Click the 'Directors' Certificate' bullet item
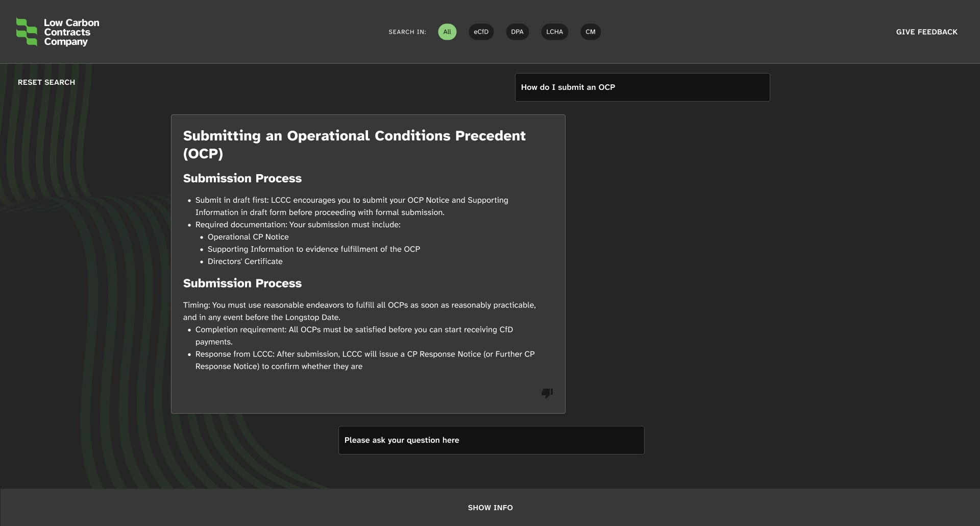This screenshot has width=980, height=526. coord(245,261)
